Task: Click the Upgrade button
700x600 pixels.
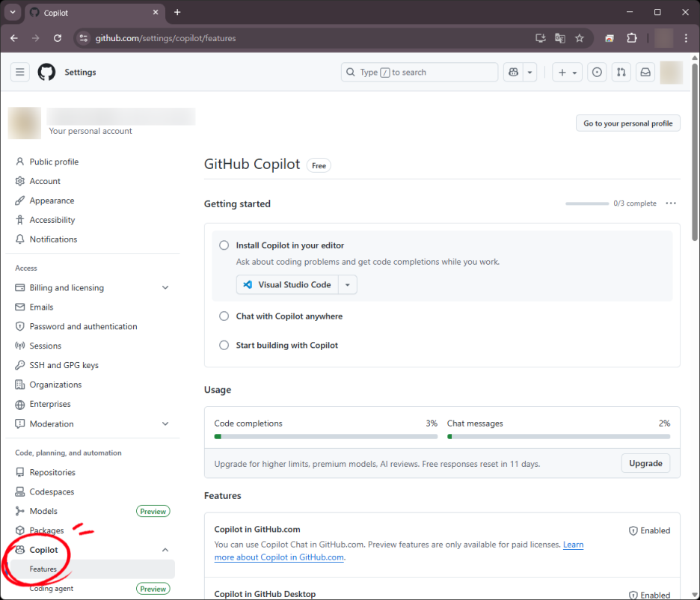Action: [x=645, y=463]
